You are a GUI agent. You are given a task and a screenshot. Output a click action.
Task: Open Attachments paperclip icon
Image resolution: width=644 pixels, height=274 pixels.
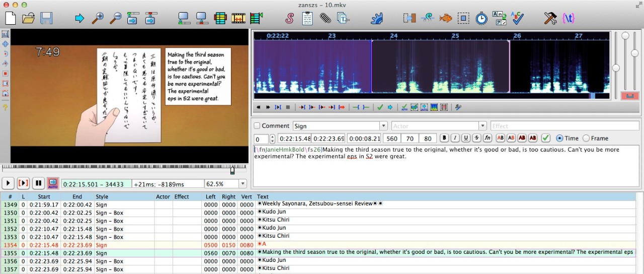coord(326,19)
